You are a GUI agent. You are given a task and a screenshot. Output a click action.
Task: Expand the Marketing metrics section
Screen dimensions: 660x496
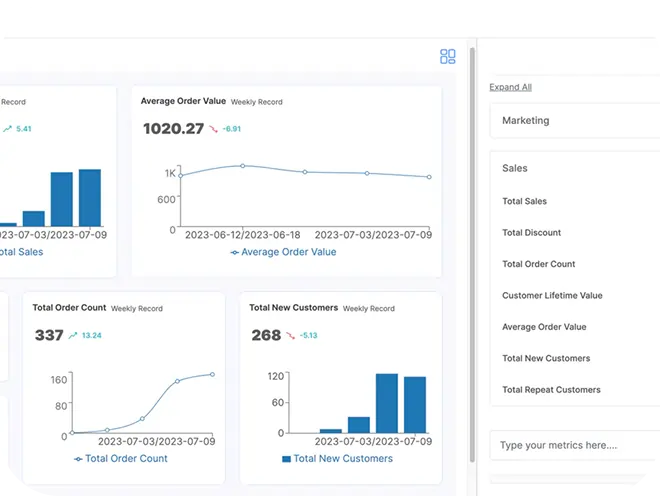pos(526,121)
